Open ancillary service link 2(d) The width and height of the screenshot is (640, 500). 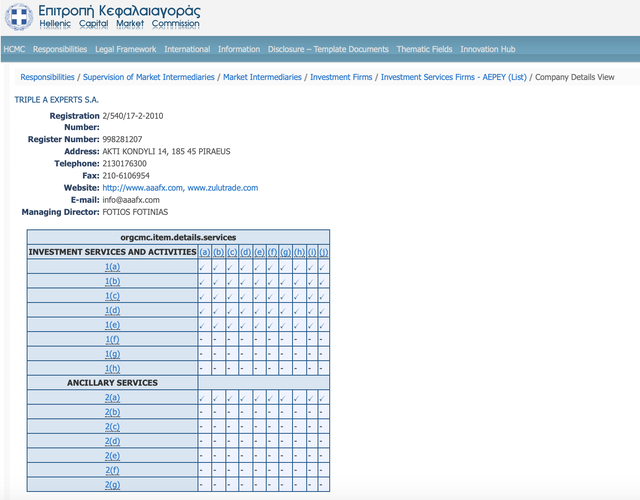pos(113,441)
